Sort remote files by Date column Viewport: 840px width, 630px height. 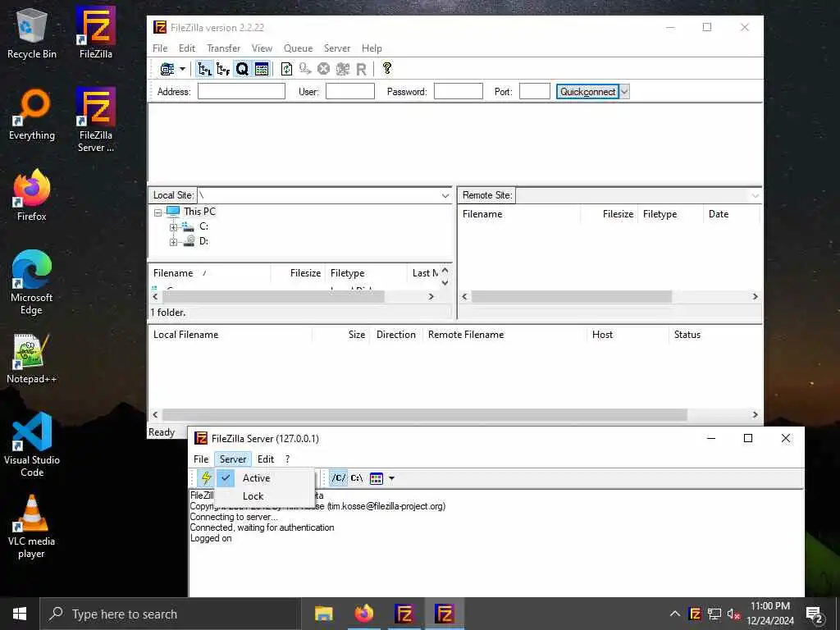pos(731,214)
